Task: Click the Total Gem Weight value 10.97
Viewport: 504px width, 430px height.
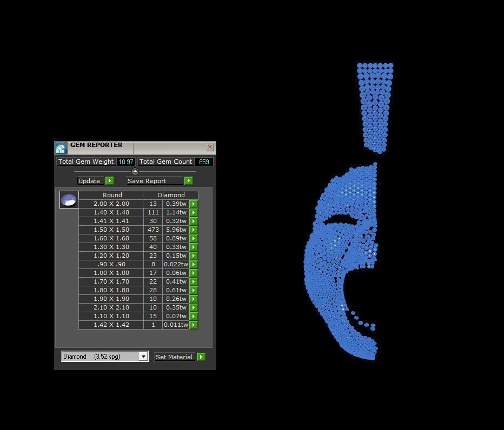Action: tap(125, 162)
